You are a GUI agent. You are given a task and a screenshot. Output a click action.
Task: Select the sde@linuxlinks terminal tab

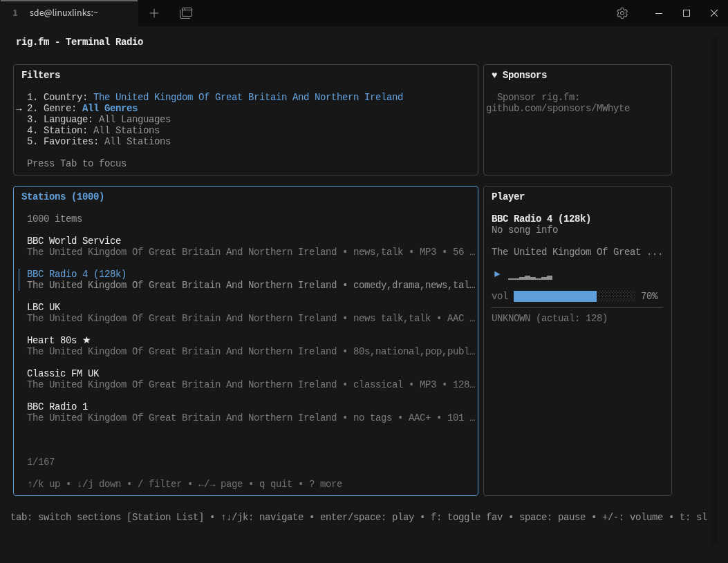click(64, 13)
